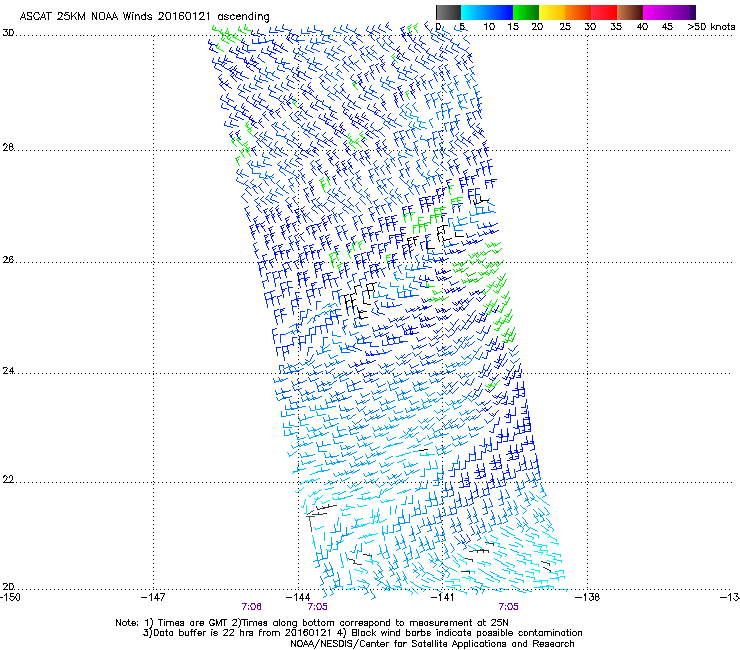Viewport: 740px width, 650px height.
Task: Click the longitude label -138
Action: 588,598
